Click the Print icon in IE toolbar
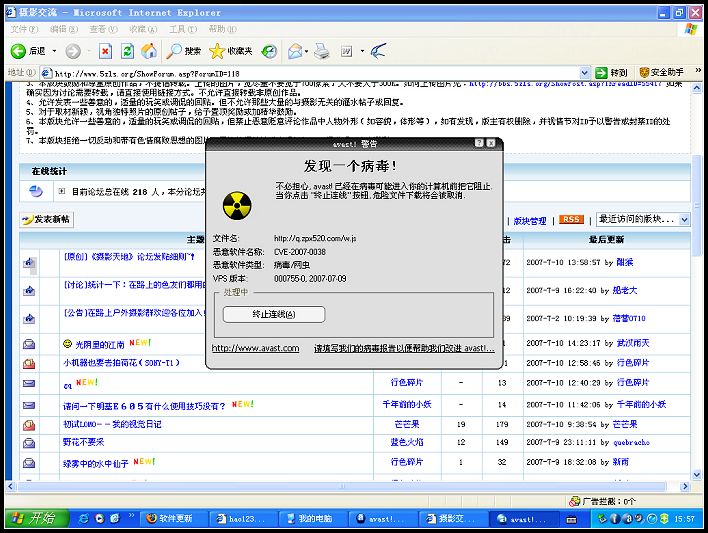708x533 pixels. pyautogui.click(x=321, y=51)
